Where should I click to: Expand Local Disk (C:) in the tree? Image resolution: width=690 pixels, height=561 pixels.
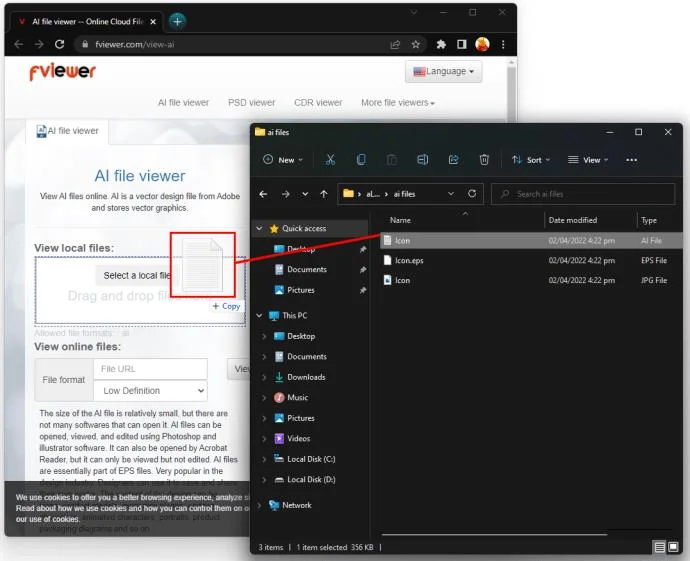point(264,459)
